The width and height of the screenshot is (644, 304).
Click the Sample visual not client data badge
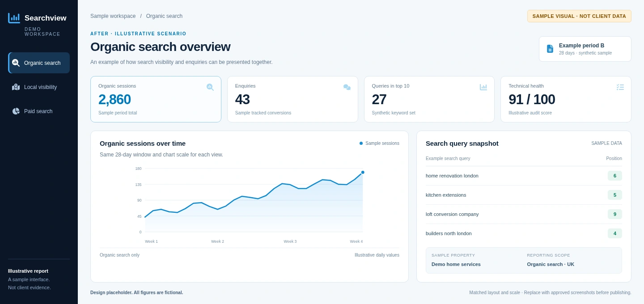(579, 16)
